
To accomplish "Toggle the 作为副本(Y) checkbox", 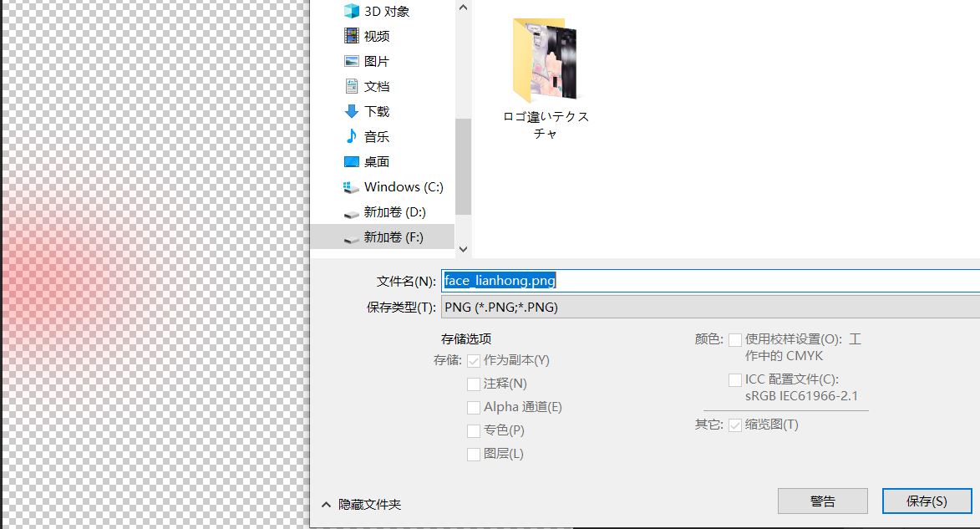I will coord(474,361).
